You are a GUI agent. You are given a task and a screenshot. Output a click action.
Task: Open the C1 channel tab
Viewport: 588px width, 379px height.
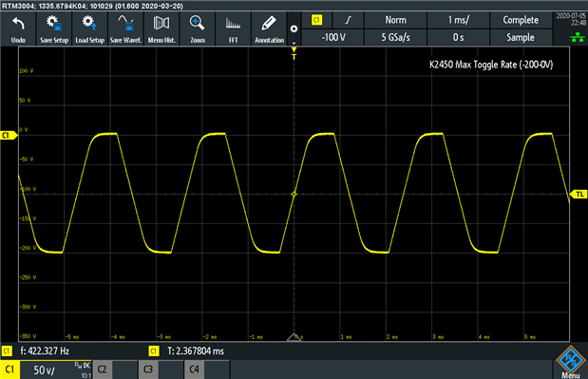coord(9,370)
